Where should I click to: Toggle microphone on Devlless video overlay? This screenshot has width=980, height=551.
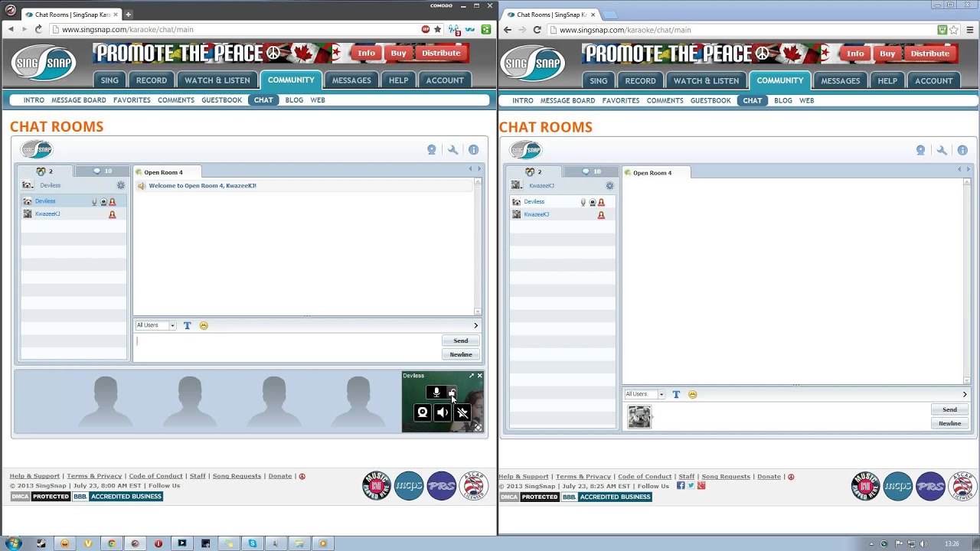(436, 393)
